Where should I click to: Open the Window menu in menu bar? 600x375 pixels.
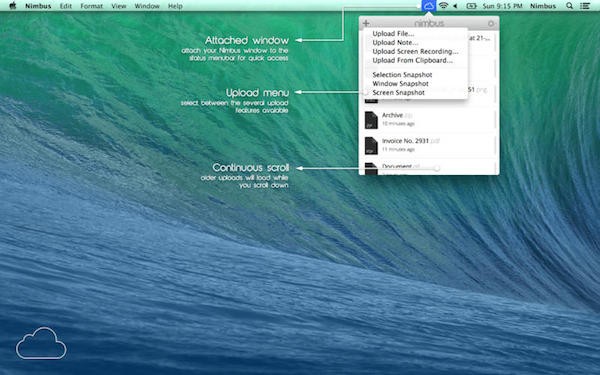147,6
